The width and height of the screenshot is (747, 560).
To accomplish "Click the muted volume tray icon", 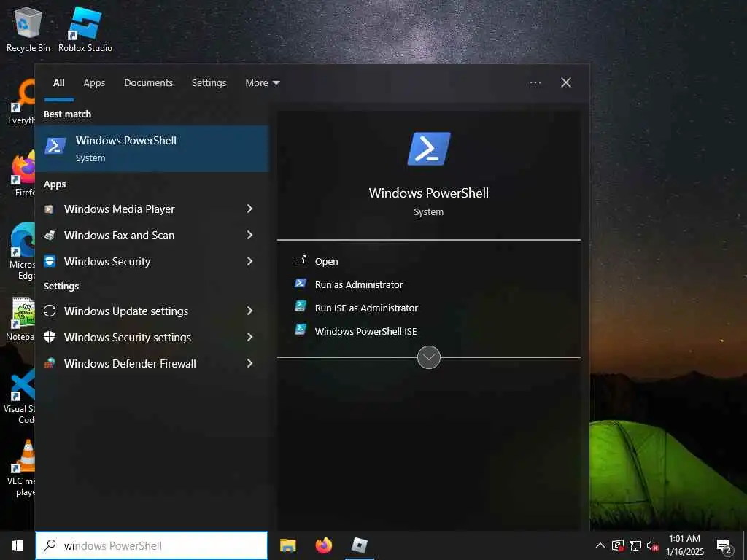I will 653,545.
